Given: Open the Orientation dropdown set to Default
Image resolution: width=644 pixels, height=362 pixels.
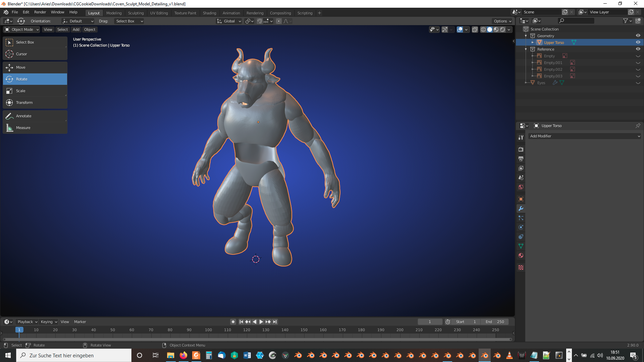Looking at the screenshot, I should [x=78, y=21].
